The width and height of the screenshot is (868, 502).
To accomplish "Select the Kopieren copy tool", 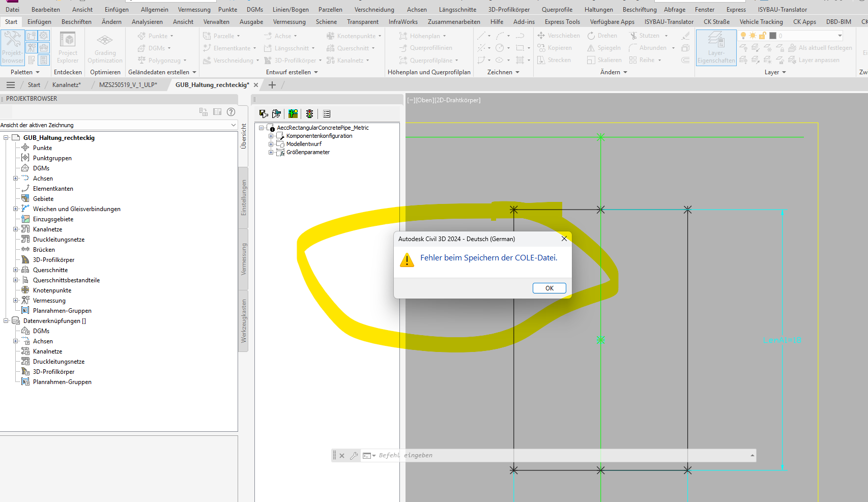I will click(555, 48).
